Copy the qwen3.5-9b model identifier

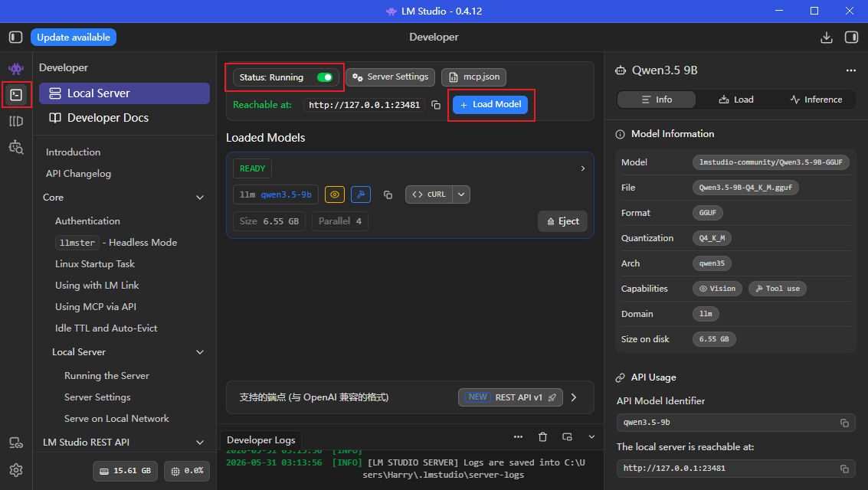(388, 194)
